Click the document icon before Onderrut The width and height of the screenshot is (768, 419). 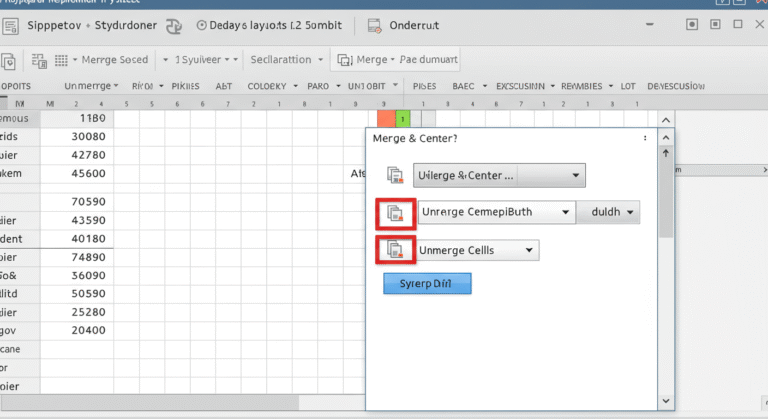tap(375, 26)
